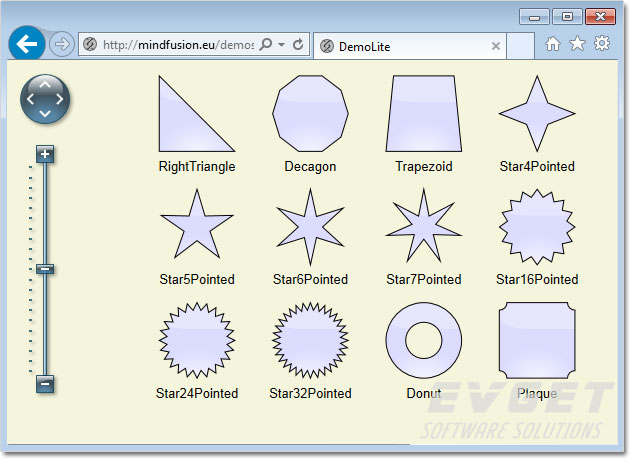
Task: Close the browser window
Action: 600,17
